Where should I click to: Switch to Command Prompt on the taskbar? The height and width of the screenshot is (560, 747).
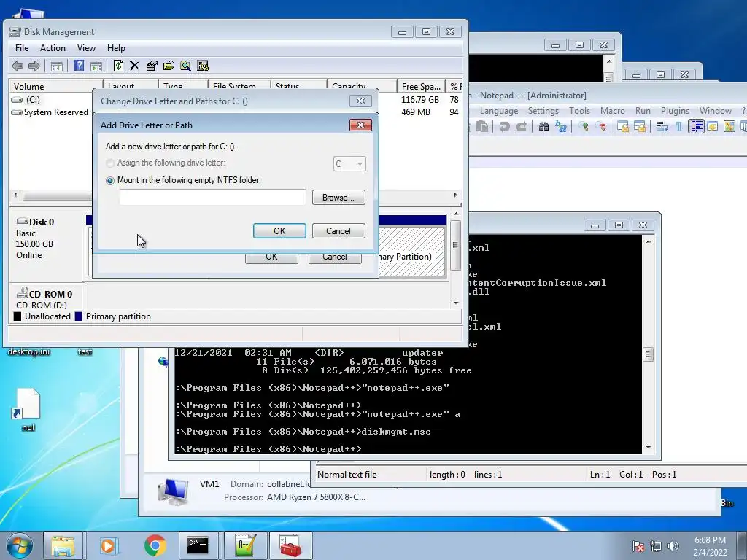tap(198, 545)
